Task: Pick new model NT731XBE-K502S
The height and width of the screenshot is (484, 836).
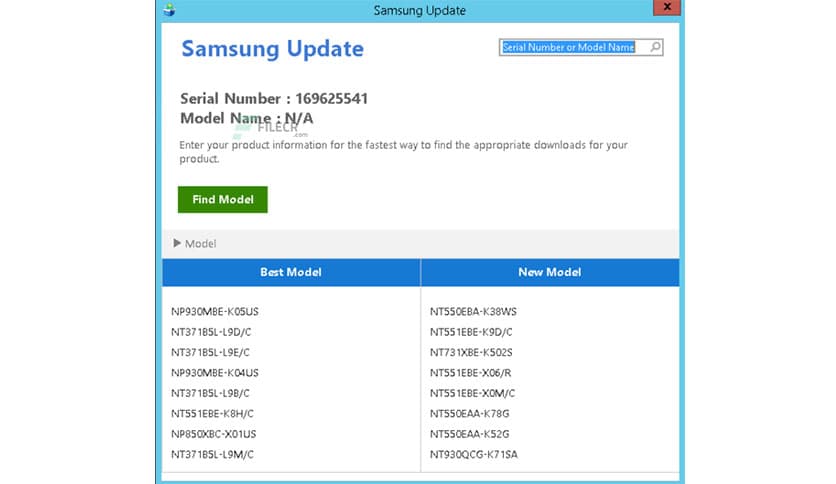Action: point(471,352)
